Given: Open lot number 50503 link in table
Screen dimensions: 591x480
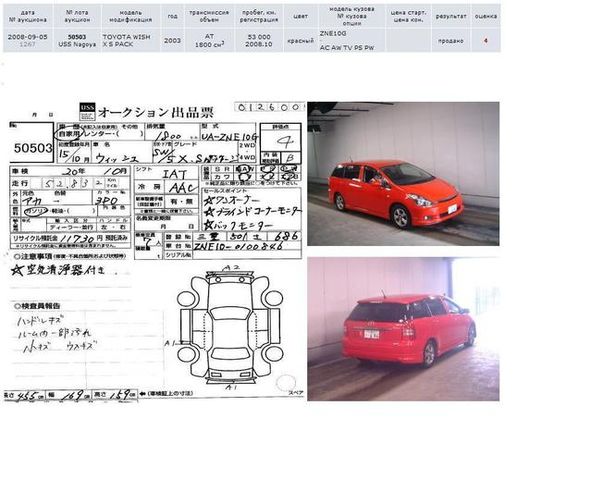Looking at the screenshot, I should pyautogui.click(x=77, y=37).
